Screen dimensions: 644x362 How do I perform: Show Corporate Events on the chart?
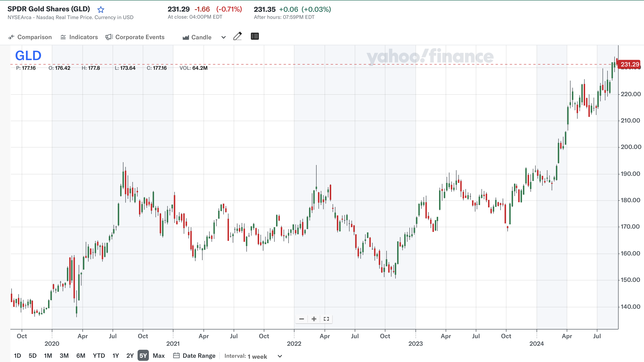tap(135, 37)
